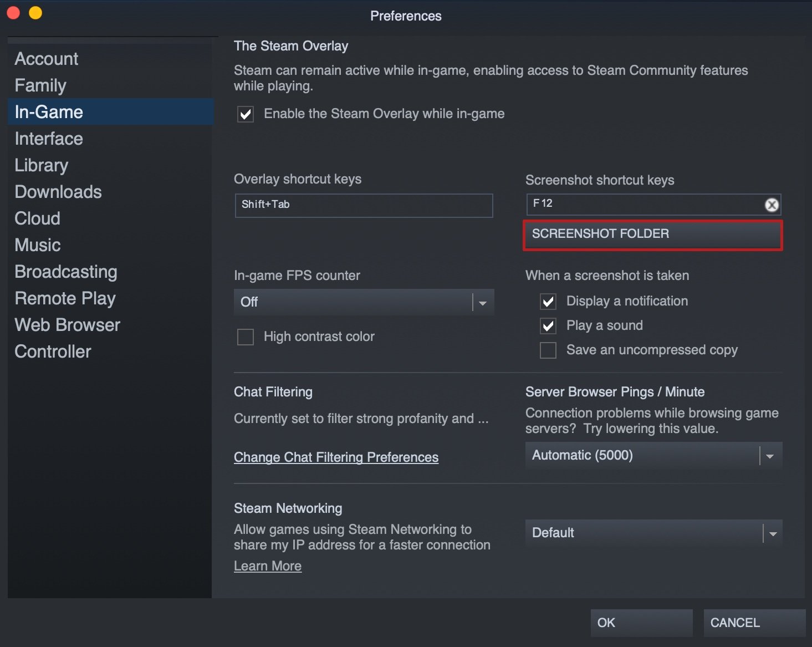Open Remote Play preferences
The image size is (812, 647).
click(65, 298)
